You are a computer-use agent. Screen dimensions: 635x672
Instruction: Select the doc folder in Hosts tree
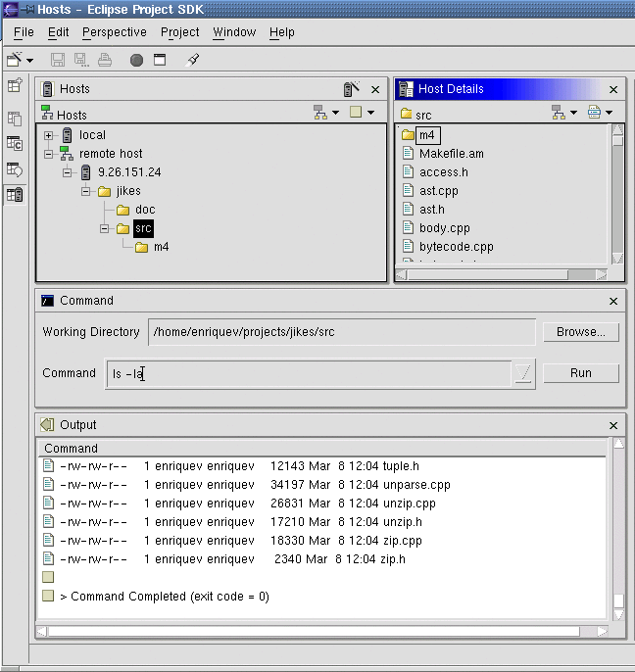coord(144,210)
